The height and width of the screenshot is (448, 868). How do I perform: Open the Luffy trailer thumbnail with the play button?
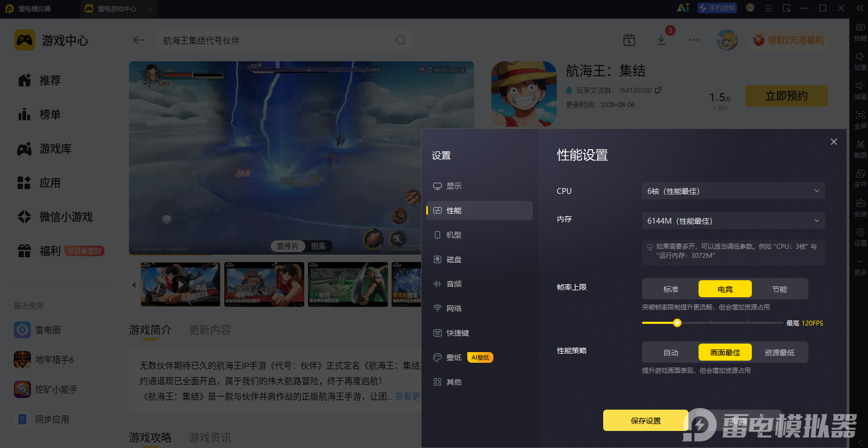[181, 284]
